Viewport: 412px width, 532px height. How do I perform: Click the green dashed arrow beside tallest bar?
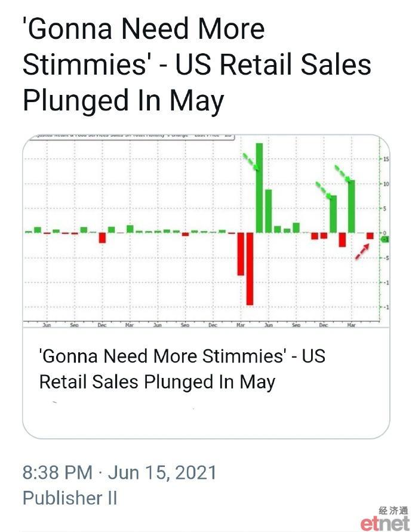click(x=251, y=161)
